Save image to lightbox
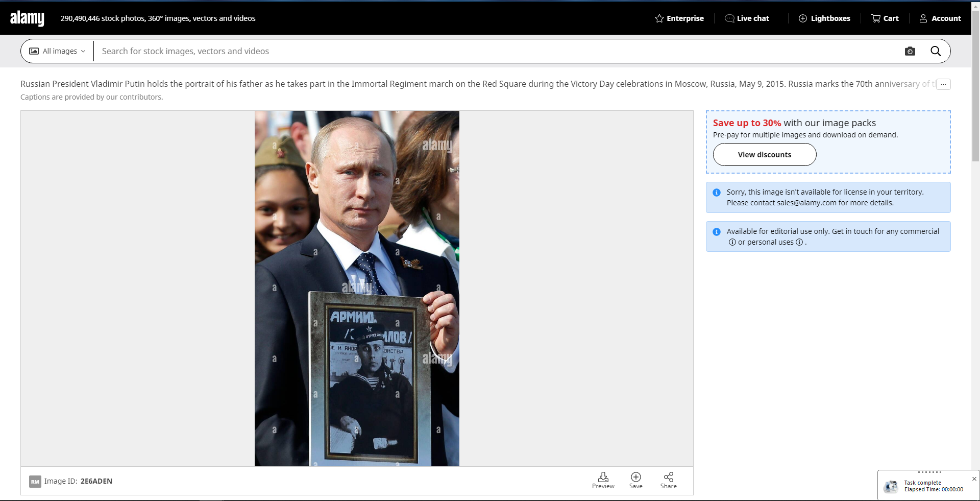 click(636, 480)
